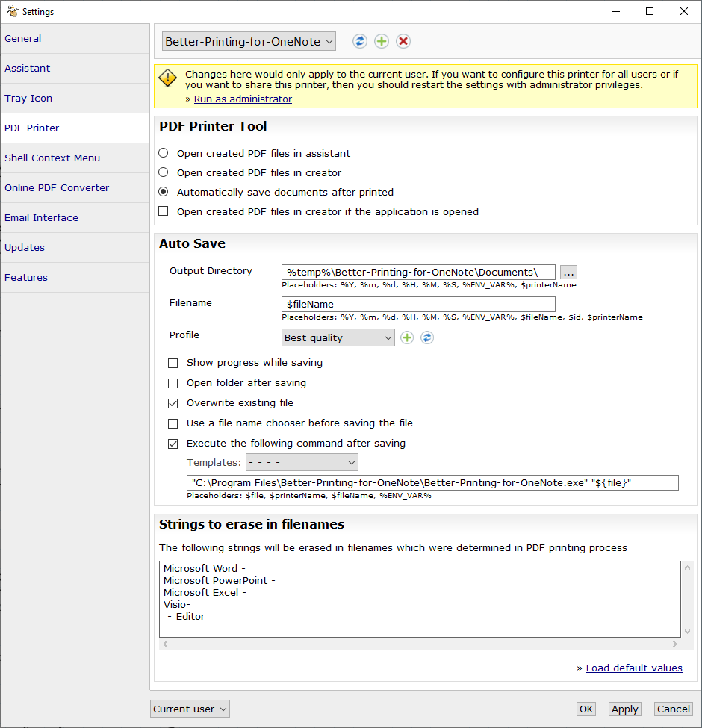Click the Settings app icon in the title bar
This screenshot has height=728, width=702.
click(x=12, y=11)
